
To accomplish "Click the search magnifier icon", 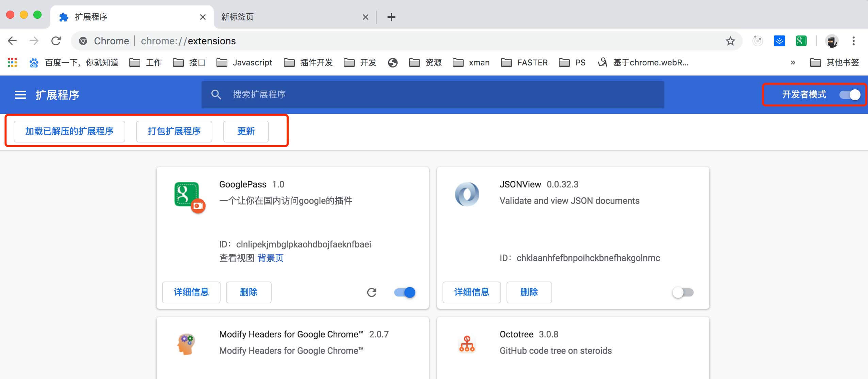I will tap(216, 94).
